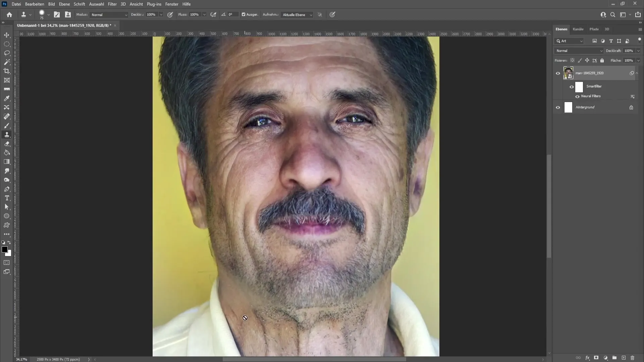Set Deckraft opacity input field
The height and width of the screenshot is (362, 644).
point(629,50)
